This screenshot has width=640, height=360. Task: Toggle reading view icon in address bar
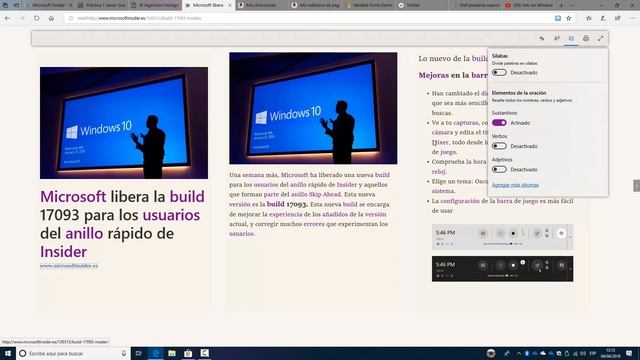[558, 18]
